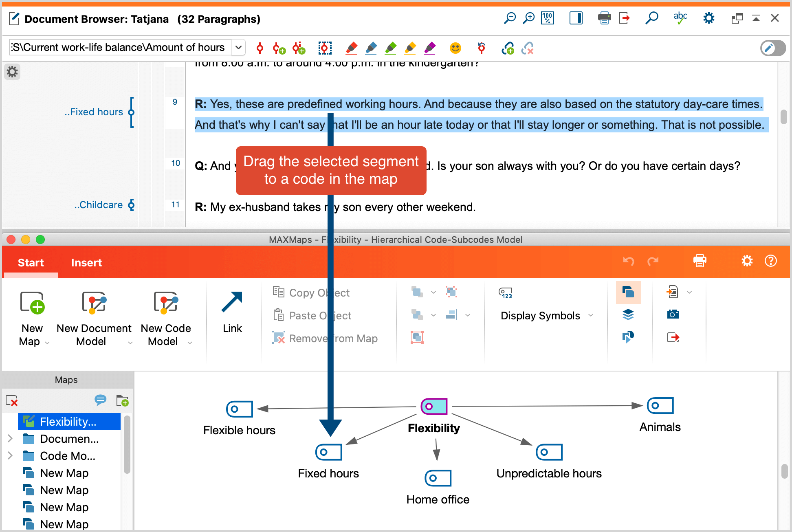
Task: Select the green highlighter
Action: [391, 48]
